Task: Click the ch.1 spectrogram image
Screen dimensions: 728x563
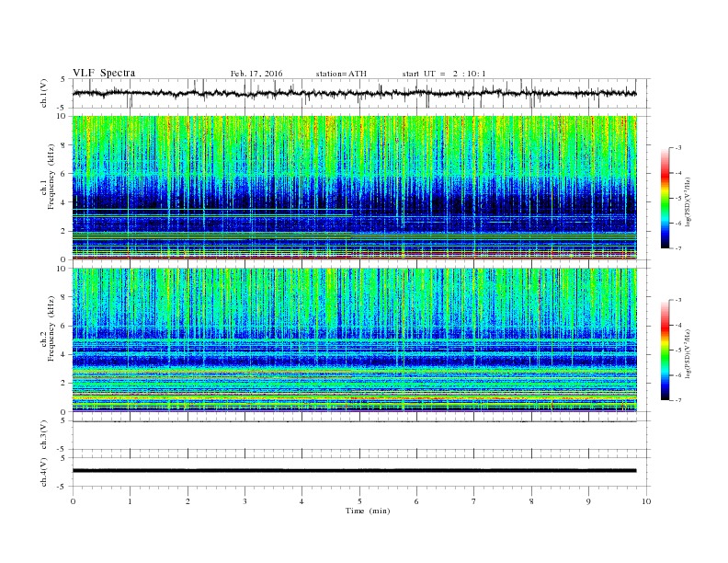Action: 354,188
